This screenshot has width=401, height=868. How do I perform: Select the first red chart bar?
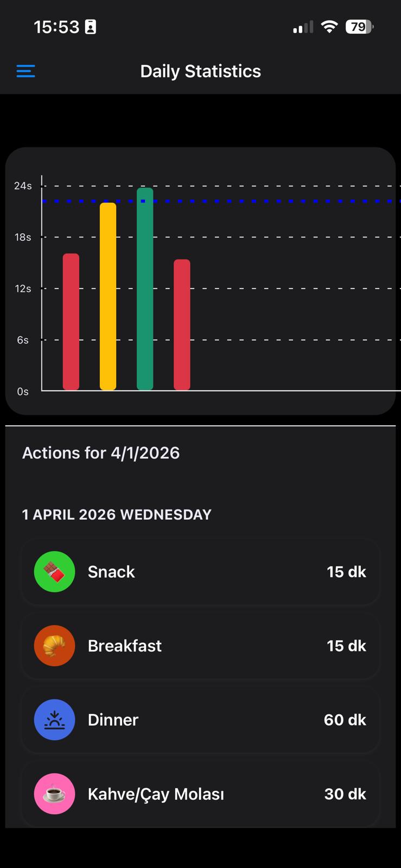pyautogui.click(x=71, y=322)
